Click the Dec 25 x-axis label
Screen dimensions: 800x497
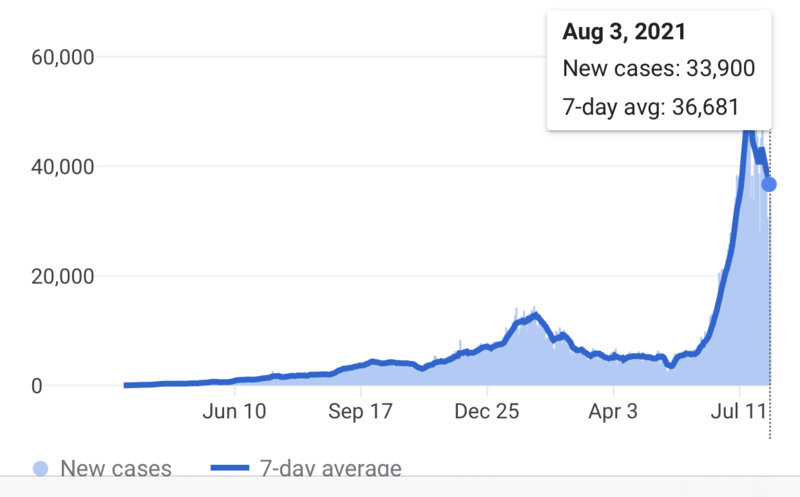(485, 411)
